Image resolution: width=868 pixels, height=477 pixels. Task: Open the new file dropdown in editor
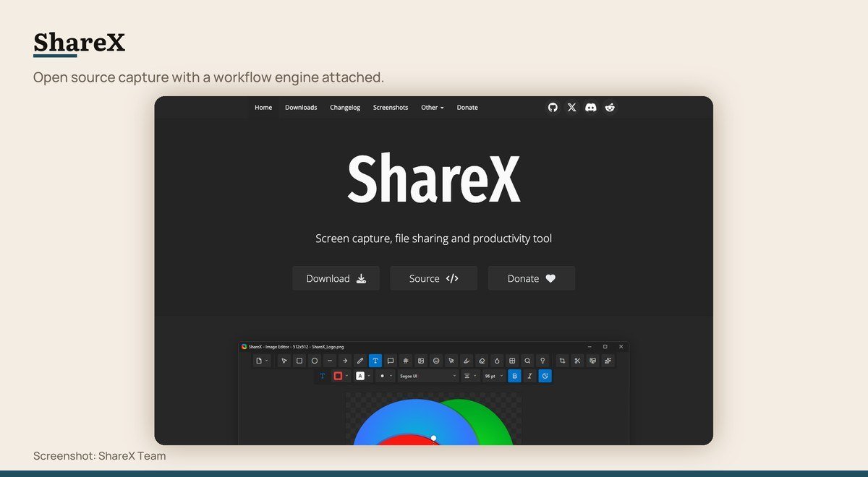click(262, 361)
